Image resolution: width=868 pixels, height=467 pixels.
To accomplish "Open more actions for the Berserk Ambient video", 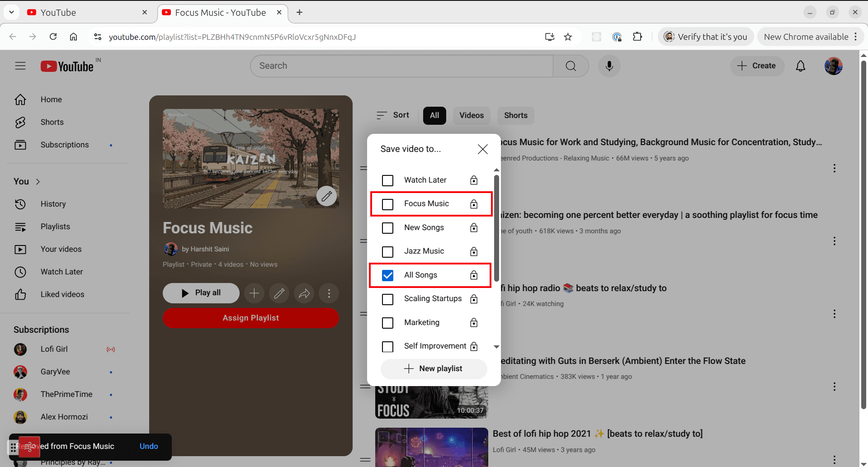I will coord(835,387).
